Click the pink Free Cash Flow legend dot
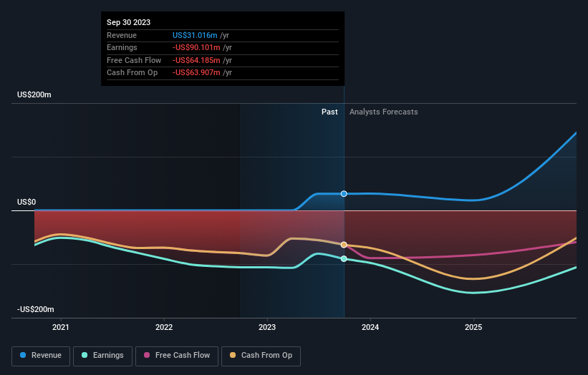Image resolution: width=588 pixels, height=375 pixels. (x=147, y=355)
